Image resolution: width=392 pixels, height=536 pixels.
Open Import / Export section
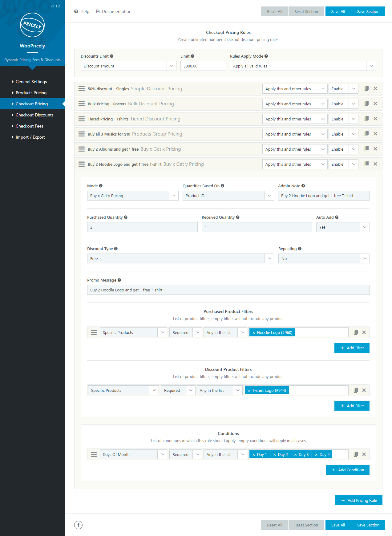[30, 137]
